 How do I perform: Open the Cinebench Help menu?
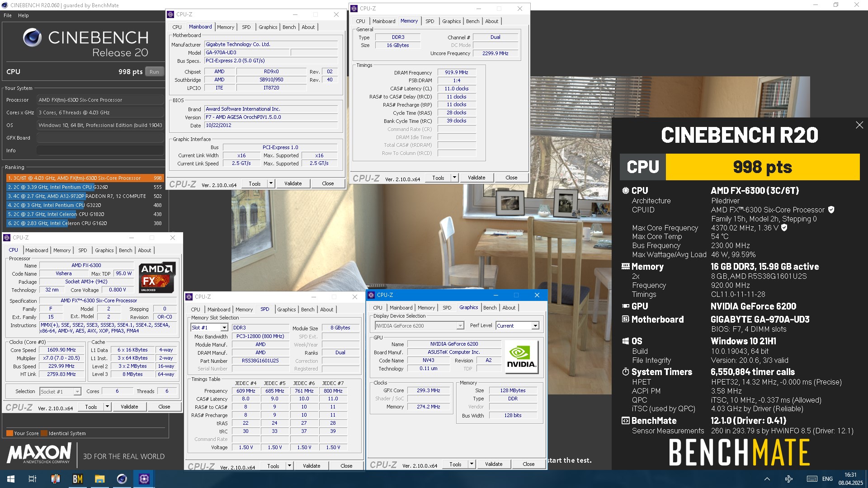(x=24, y=15)
